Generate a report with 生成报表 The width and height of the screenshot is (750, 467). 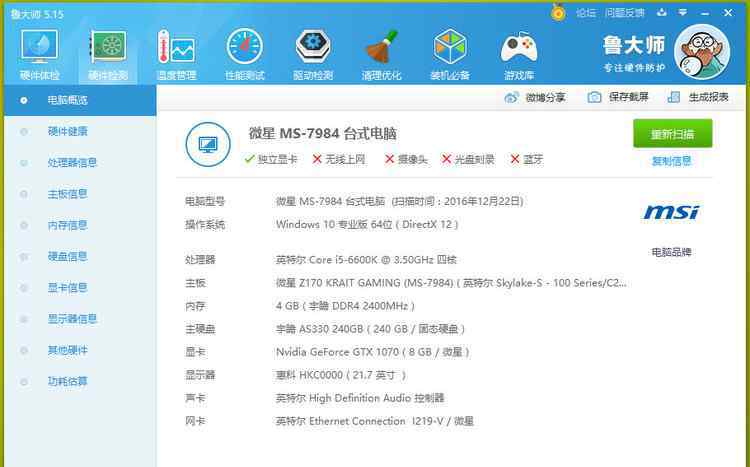(699, 97)
